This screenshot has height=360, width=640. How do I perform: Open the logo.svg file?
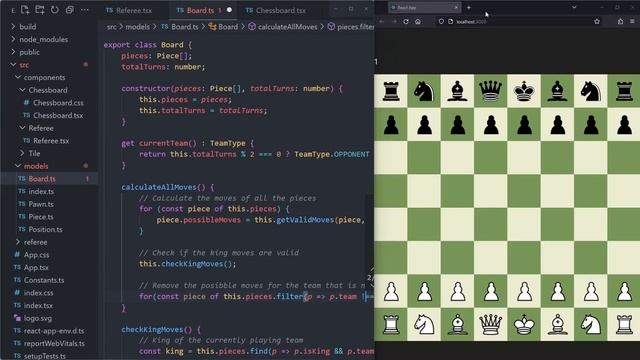(38, 318)
